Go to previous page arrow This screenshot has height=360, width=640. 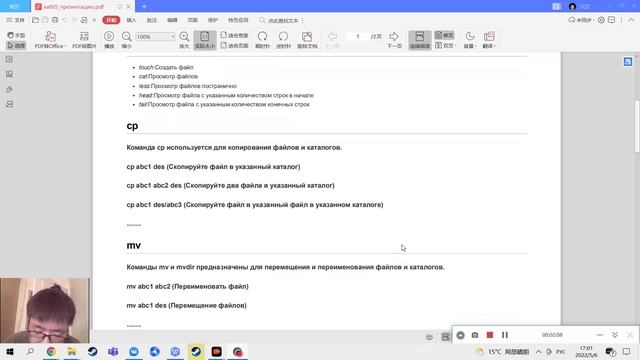(x=332, y=40)
